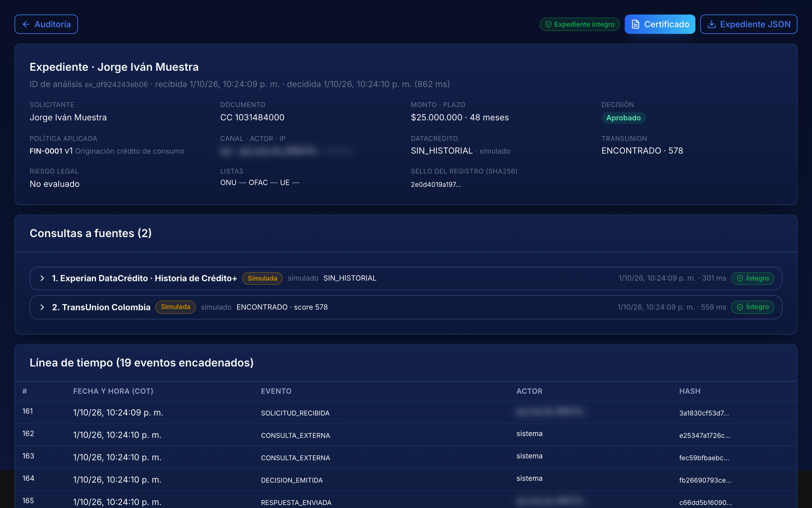Screen dimensions: 812x508
Task: Click the shield icon in Expediente íntegro badge
Action: point(548,24)
